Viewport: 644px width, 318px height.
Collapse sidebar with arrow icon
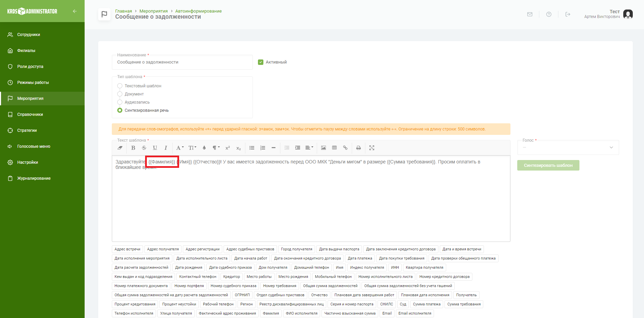(75, 11)
